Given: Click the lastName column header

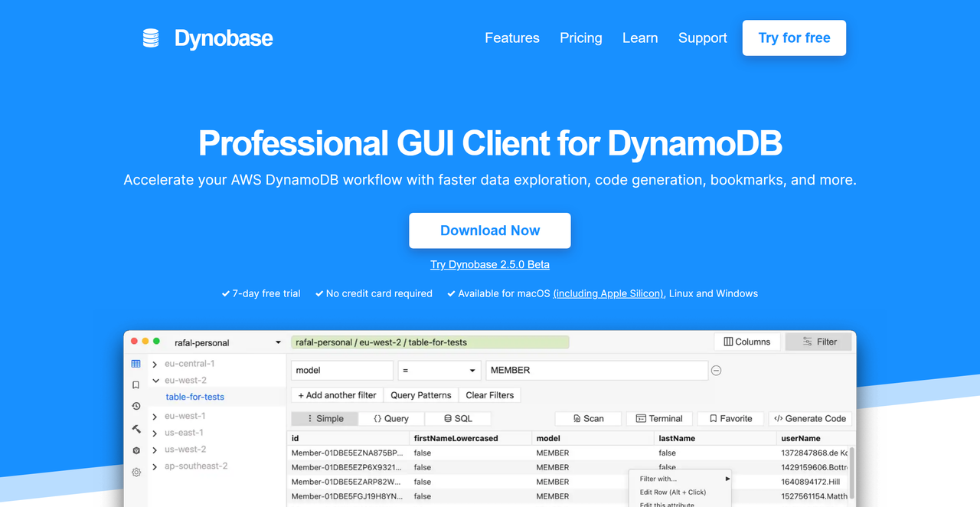Looking at the screenshot, I should click(716, 439).
